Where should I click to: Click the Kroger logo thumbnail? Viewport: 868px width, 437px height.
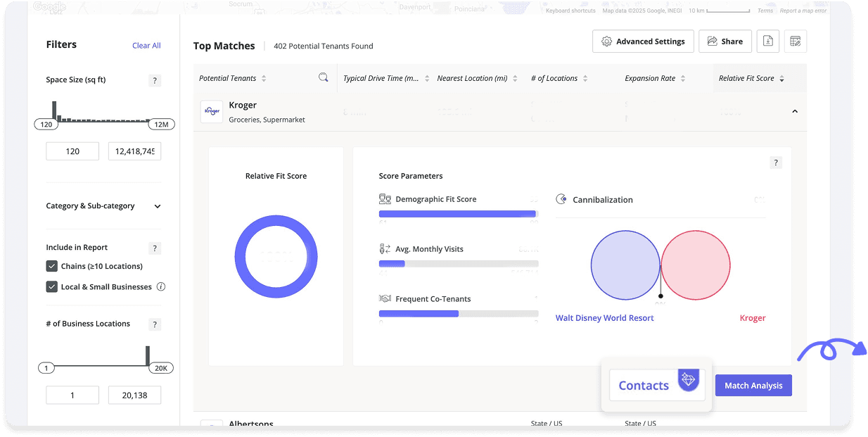[x=212, y=112]
